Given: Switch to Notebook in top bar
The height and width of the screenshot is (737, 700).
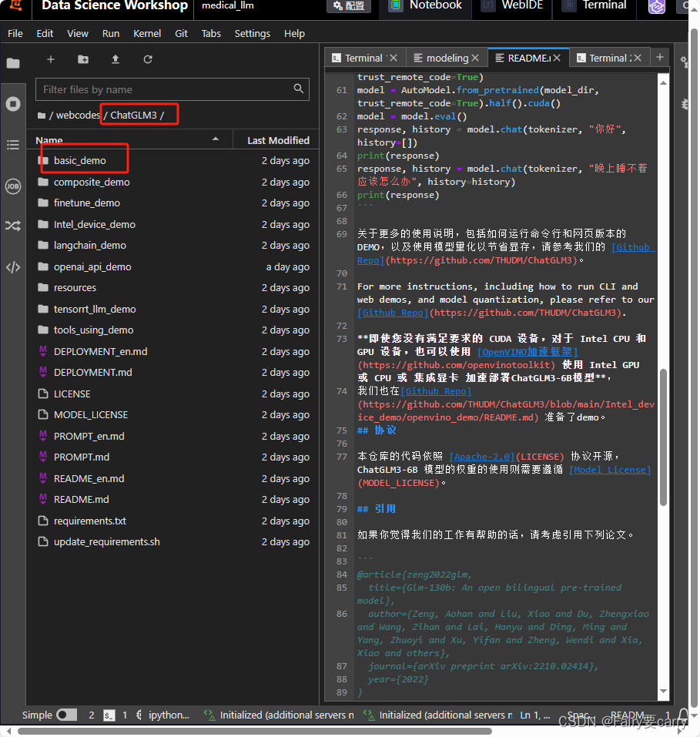Looking at the screenshot, I should (426, 5).
